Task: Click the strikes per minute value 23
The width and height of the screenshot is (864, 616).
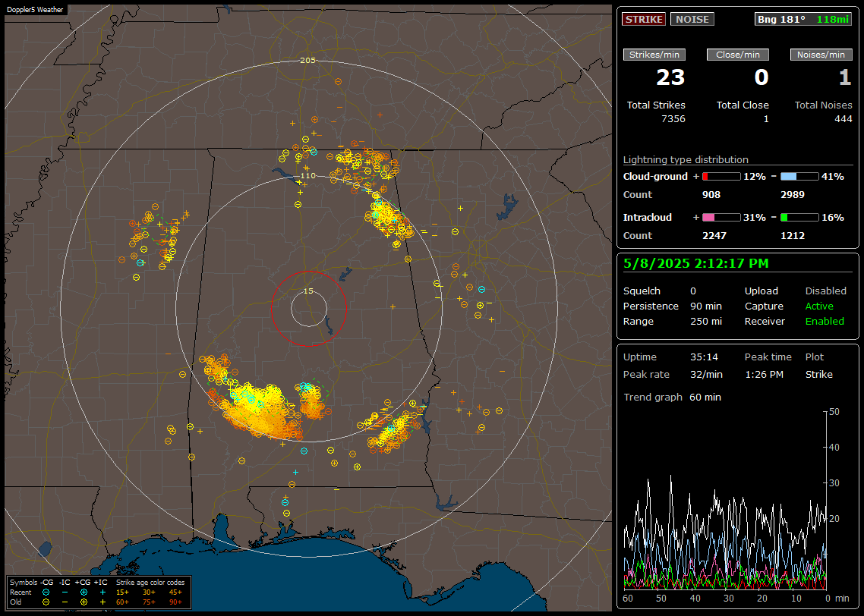Action: pos(670,77)
